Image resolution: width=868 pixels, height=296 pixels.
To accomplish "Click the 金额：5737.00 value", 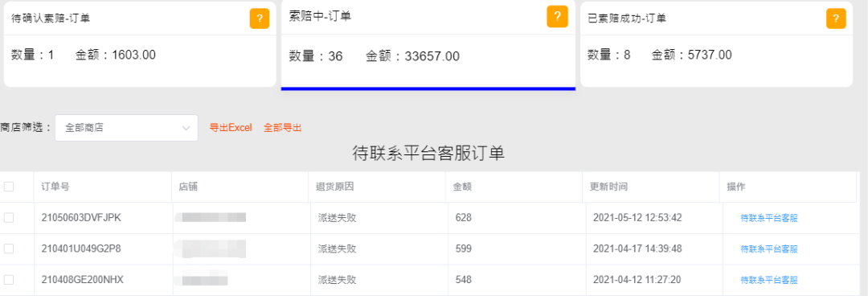I will [691, 55].
